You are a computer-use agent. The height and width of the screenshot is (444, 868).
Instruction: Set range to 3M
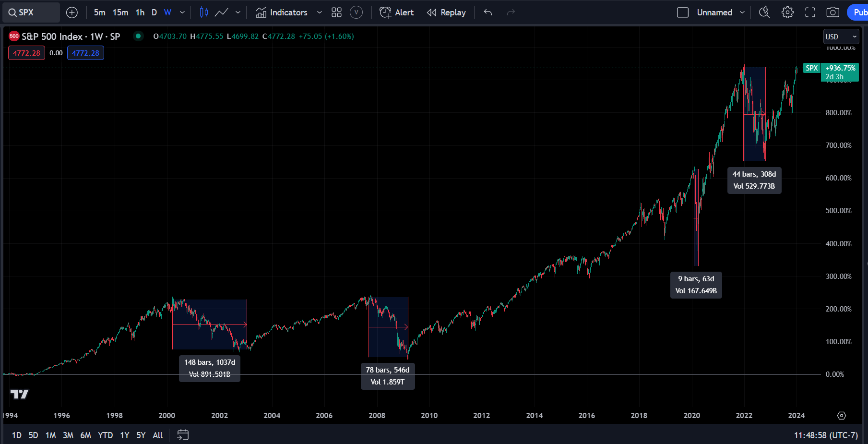tap(68, 435)
